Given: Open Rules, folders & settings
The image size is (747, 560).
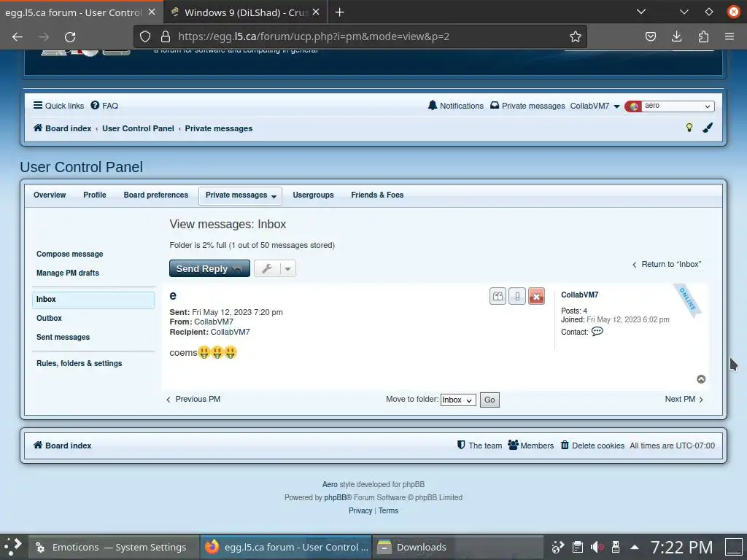Looking at the screenshot, I should pyautogui.click(x=79, y=363).
